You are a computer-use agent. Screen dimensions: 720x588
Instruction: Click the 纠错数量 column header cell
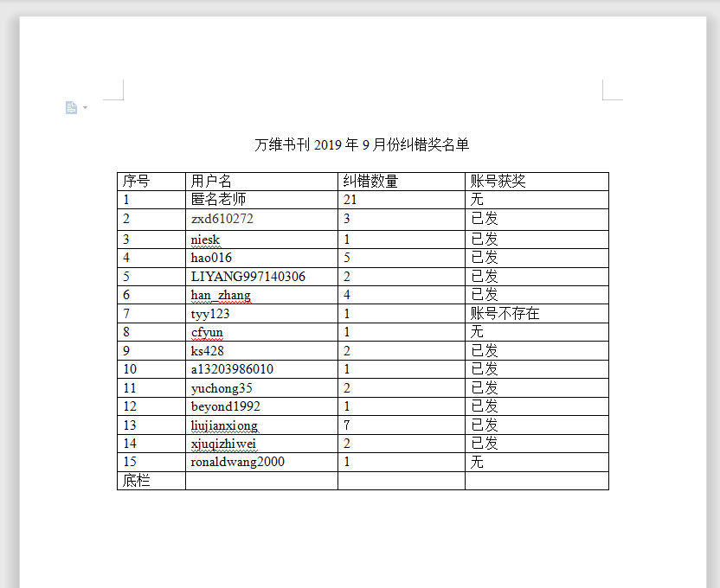coord(370,182)
